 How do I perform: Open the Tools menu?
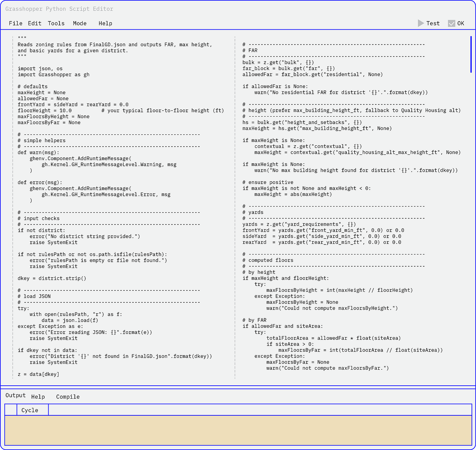56,23
